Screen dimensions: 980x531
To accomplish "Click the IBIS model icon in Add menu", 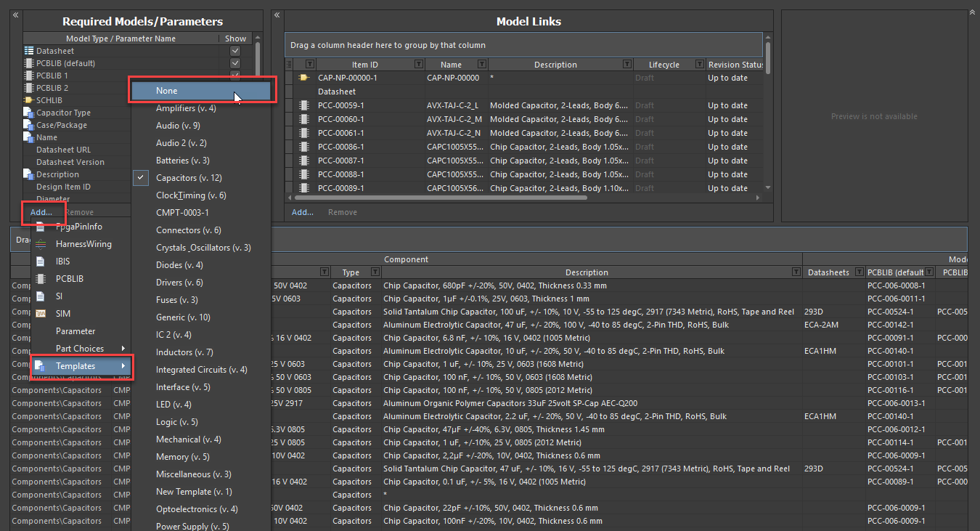I will (41, 262).
